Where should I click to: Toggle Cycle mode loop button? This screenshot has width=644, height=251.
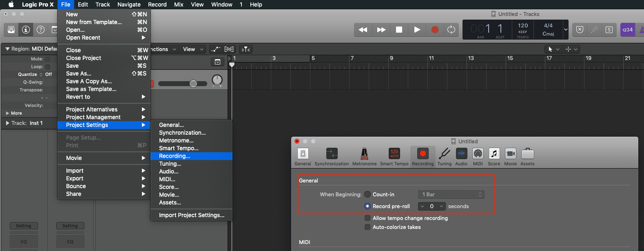451,29
